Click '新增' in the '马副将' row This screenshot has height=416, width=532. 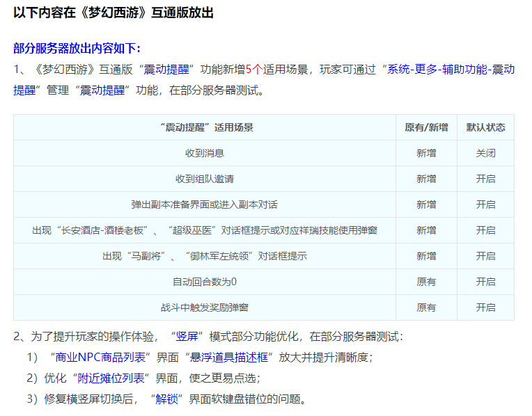(426, 256)
